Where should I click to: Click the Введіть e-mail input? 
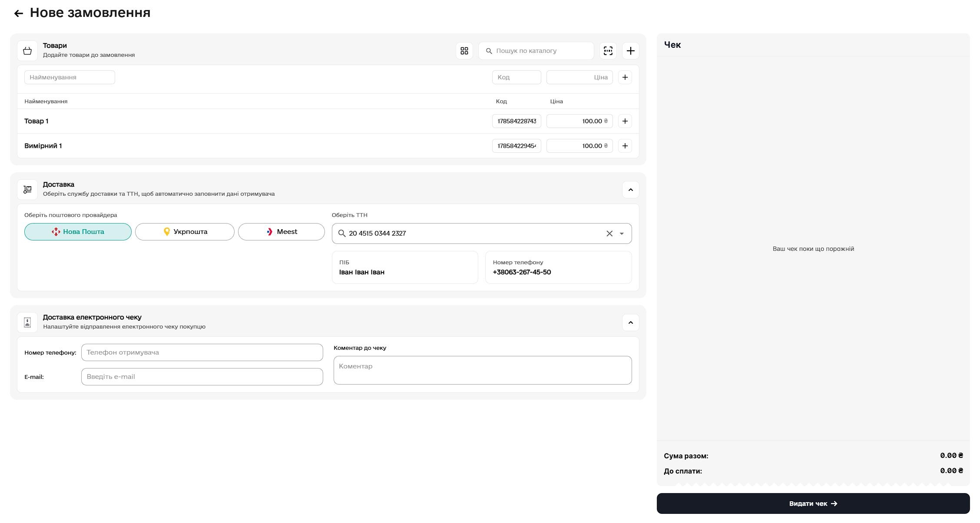[202, 377]
